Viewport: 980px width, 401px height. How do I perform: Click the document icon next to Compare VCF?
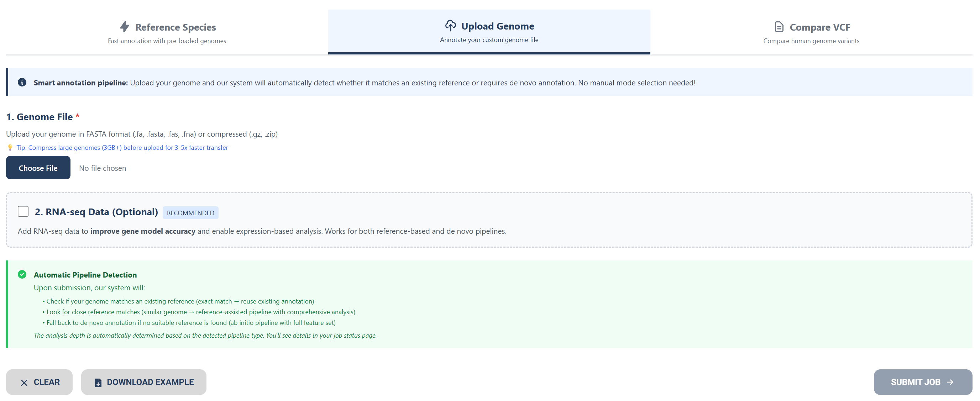(x=779, y=27)
